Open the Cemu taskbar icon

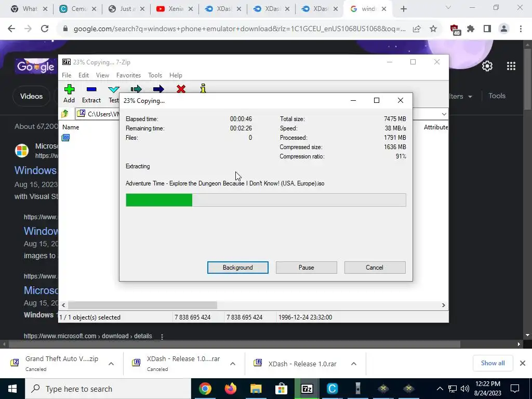(x=332, y=389)
